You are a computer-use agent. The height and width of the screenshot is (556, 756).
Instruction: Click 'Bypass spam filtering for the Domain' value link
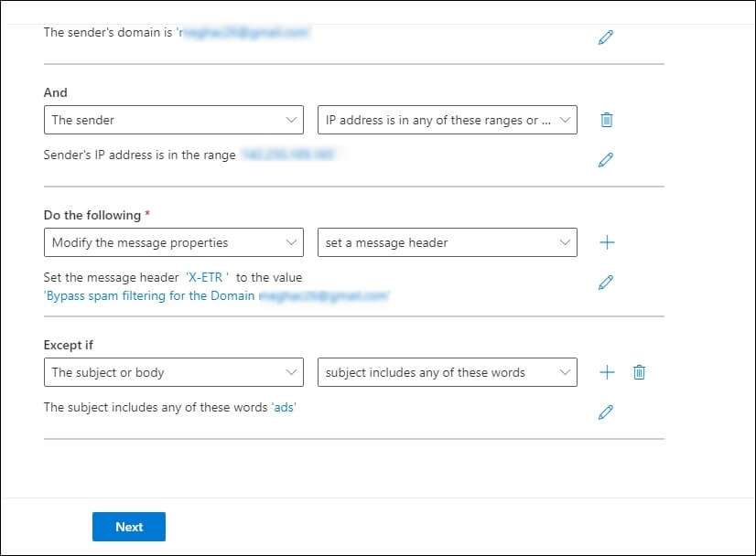click(216, 295)
